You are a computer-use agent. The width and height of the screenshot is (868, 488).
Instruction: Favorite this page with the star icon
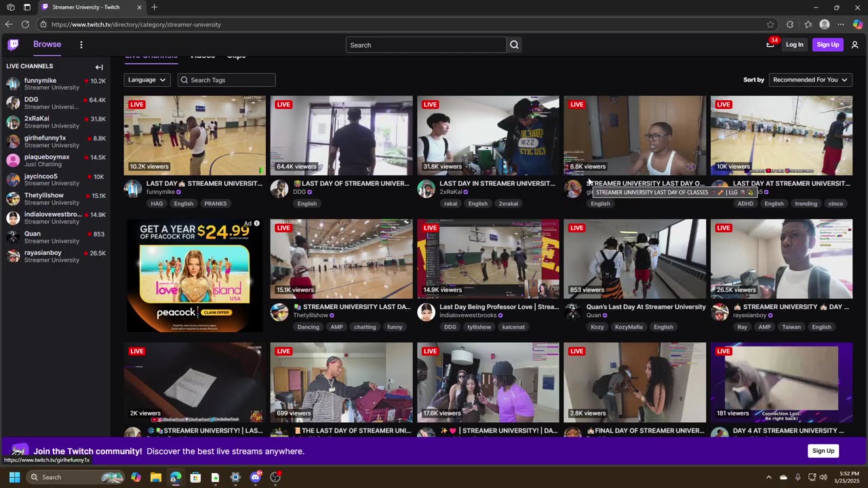coord(770,24)
